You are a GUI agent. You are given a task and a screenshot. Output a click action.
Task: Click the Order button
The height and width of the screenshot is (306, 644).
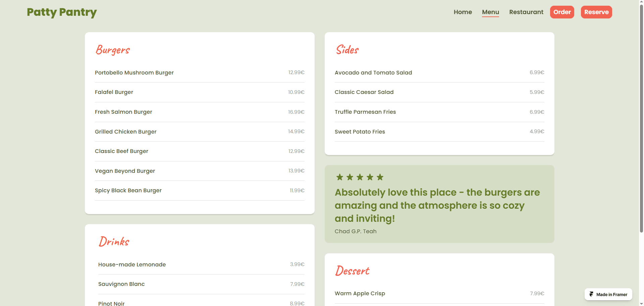562,12
